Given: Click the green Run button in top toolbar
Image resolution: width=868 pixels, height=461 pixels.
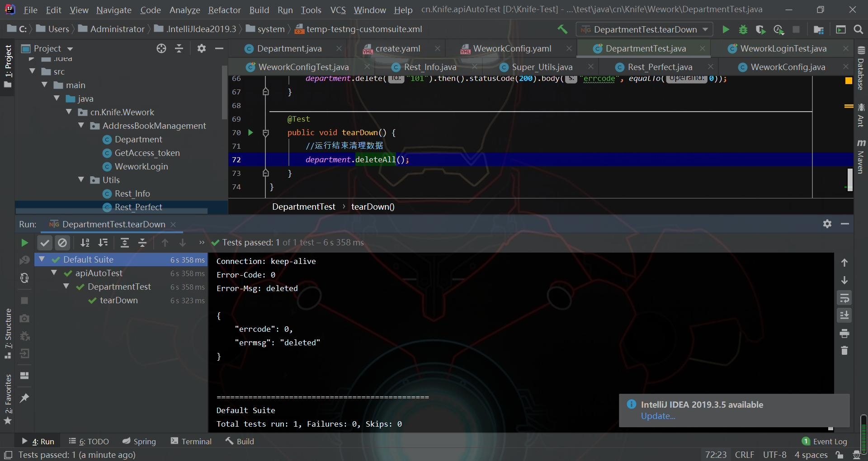Looking at the screenshot, I should pyautogui.click(x=726, y=29).
